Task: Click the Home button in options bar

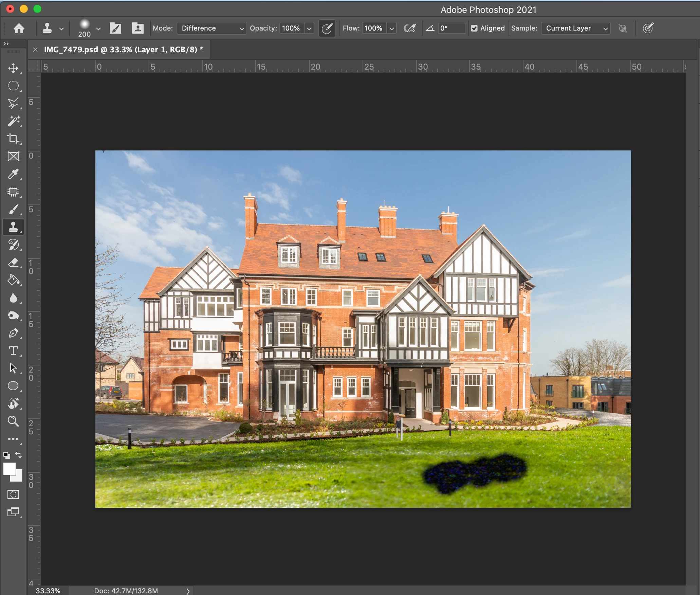Action: point(19,28)
